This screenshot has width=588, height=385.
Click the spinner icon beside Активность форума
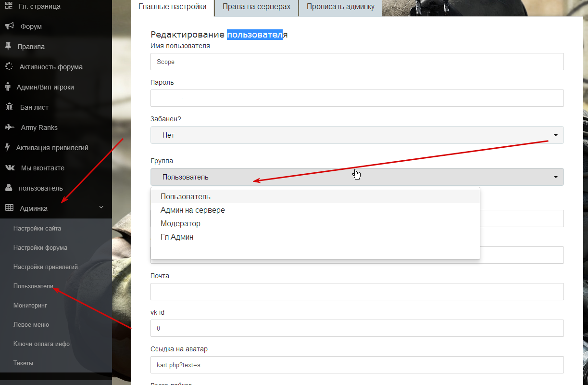pyautogui.click(x=9, y=67)
